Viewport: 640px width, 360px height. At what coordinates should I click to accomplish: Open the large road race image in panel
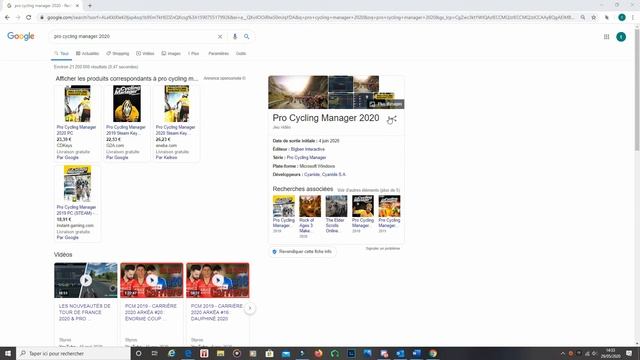[298, 92]
